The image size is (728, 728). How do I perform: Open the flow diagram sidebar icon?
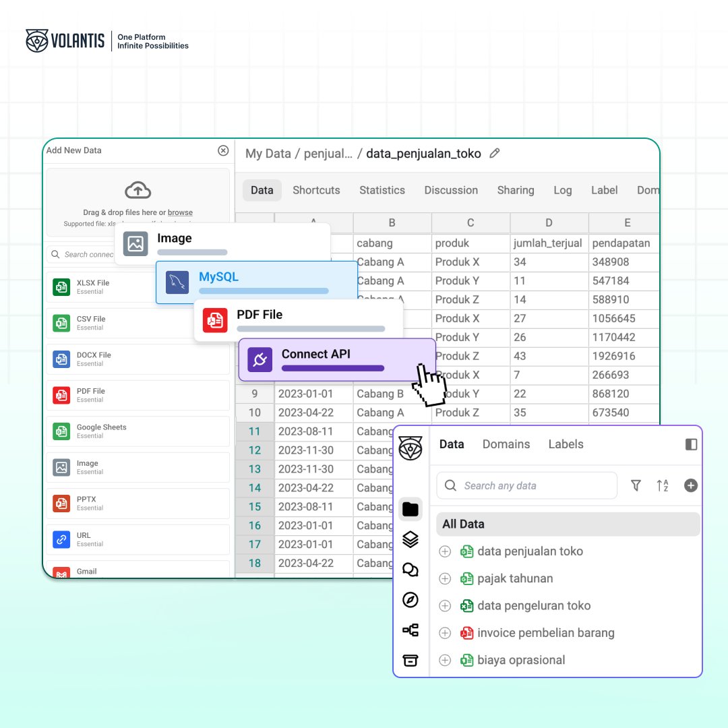click(411, 630)
